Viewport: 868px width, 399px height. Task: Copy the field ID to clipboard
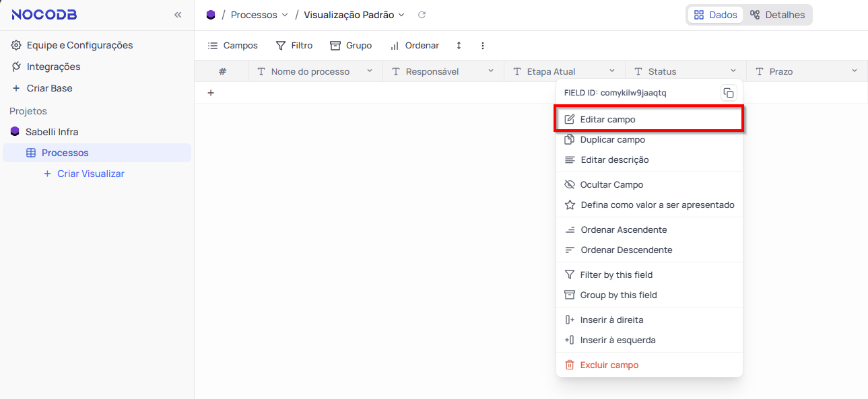point(728,93)
